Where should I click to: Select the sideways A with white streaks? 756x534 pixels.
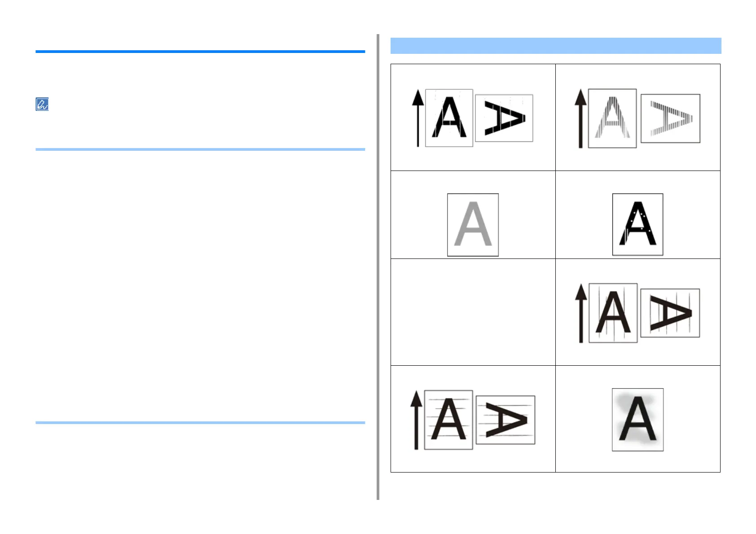click(504, 118)
